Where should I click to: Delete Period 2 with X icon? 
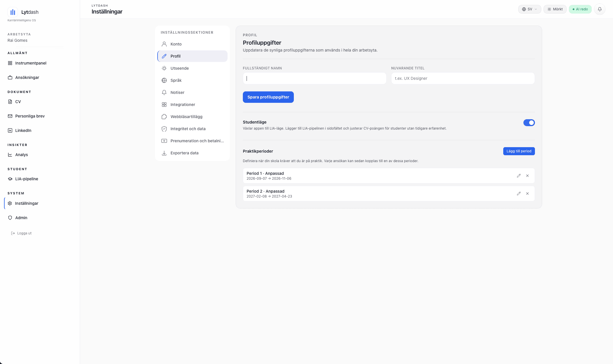click(527, 194)
